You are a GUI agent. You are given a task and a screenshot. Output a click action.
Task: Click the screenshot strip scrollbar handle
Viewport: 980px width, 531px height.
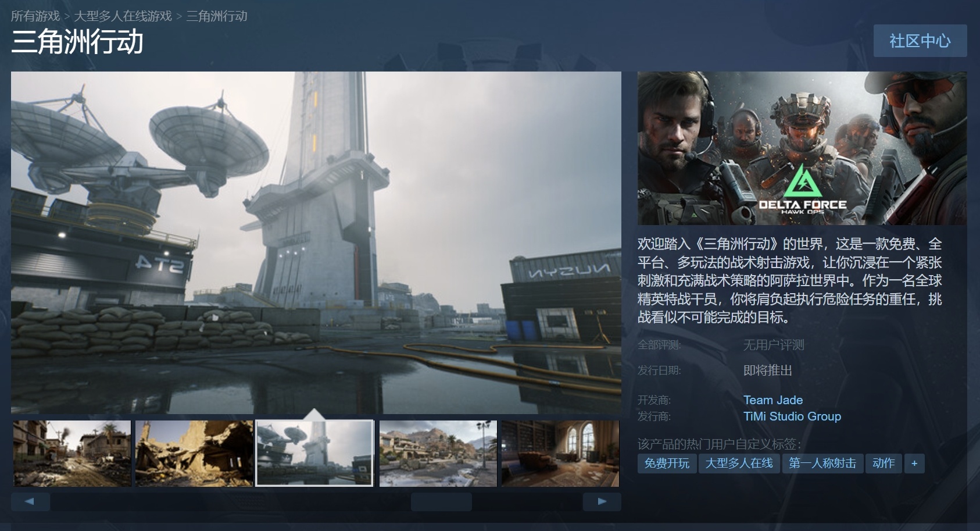[441, 501]
